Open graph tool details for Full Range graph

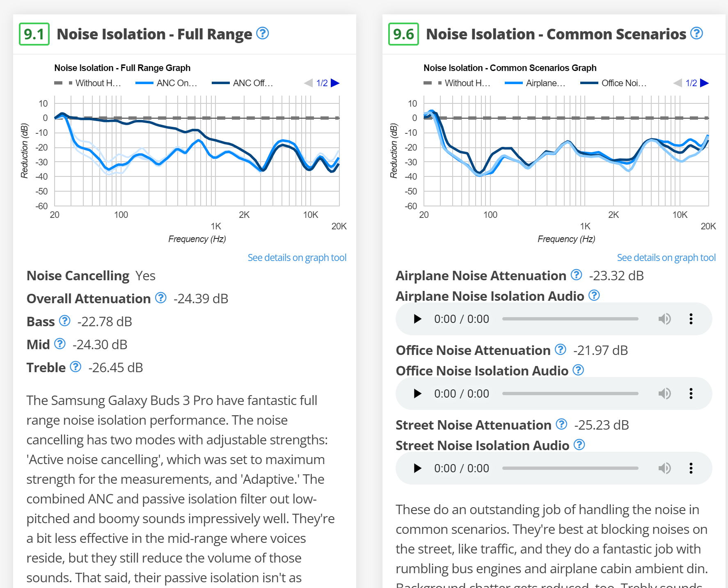297,258
